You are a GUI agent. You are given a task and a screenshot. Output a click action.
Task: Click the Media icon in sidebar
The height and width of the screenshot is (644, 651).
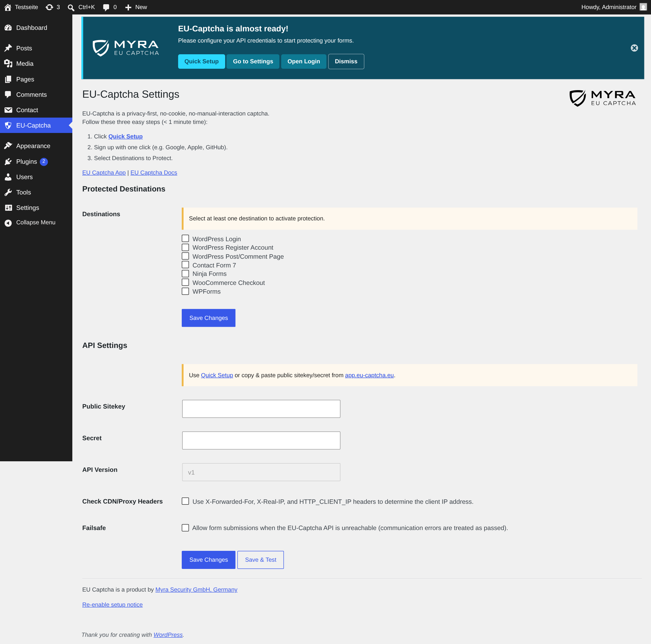coord(8,64)
